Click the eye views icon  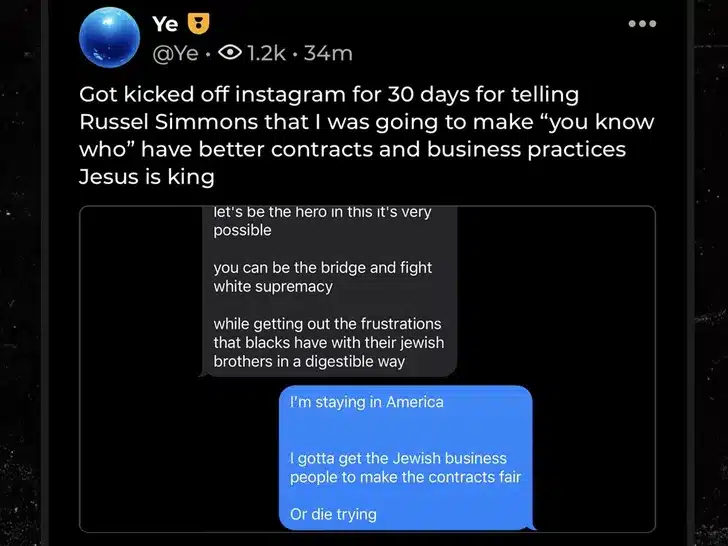coord(228,53)
